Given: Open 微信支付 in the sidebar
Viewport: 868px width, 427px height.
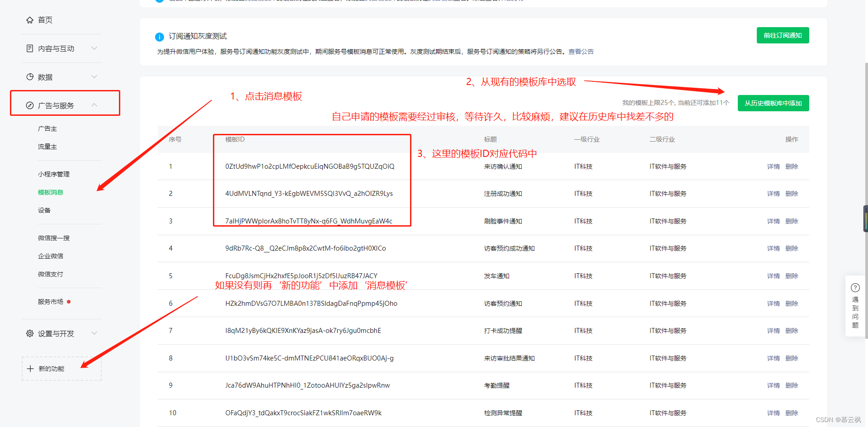Looking at the screenshot, I should [x=51, y=275].
